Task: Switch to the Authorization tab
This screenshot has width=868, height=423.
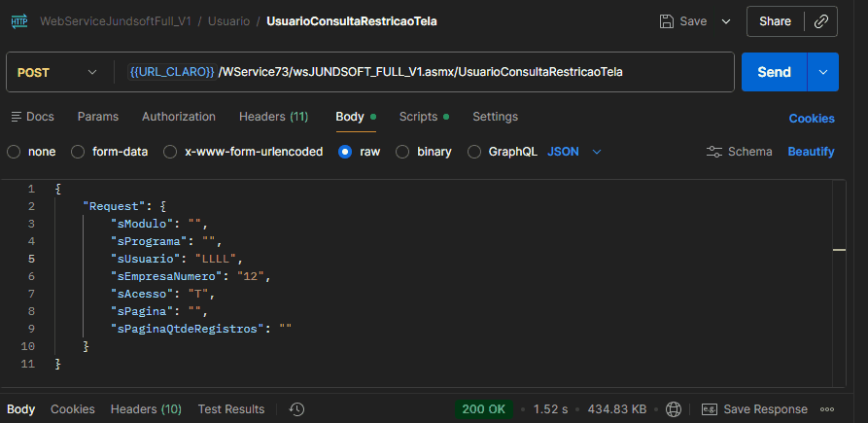Action: click(x=179, y=117)
